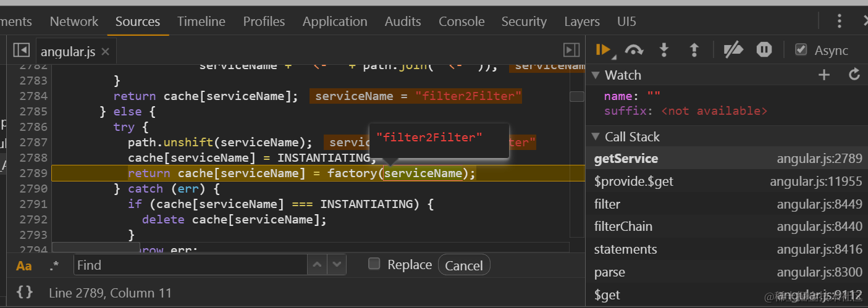Click factory call on line 2789
The image size is (868, 308).
(352, 173)
